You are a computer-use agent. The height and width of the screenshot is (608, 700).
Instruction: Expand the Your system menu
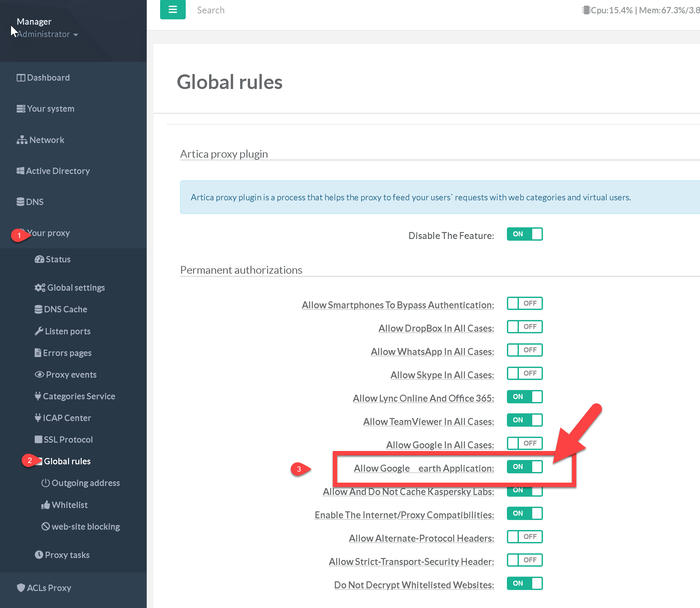click(50, 109)
